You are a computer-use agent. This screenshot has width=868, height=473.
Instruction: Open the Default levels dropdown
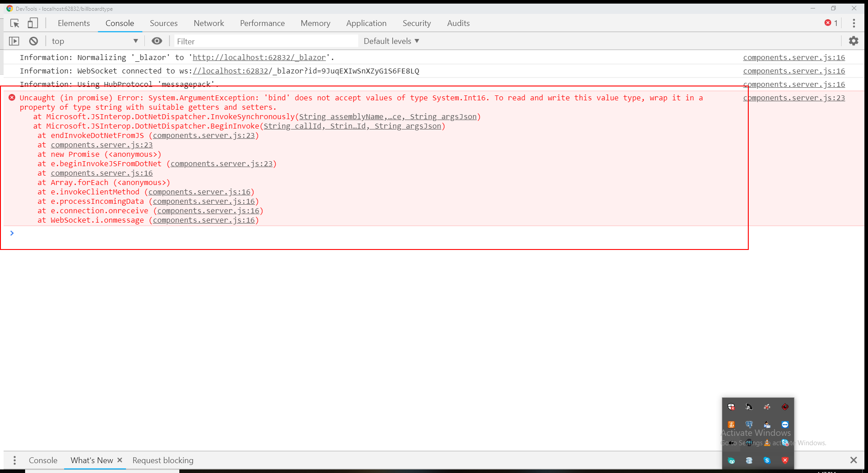point(391,41)
